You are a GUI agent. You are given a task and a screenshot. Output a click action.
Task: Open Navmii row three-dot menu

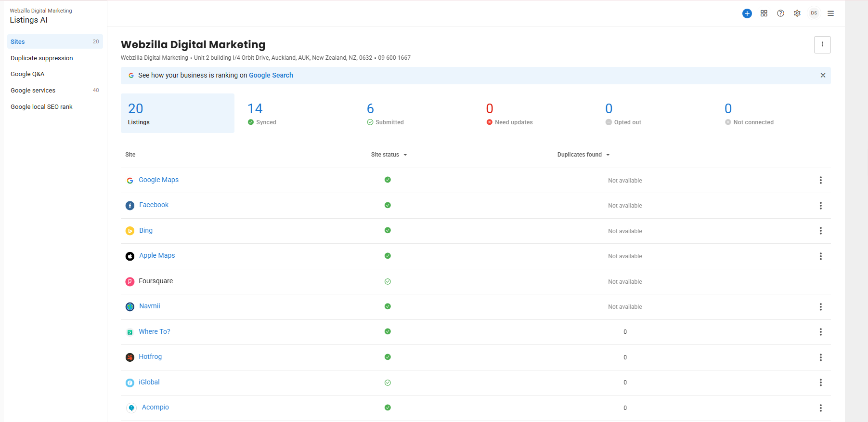(821, 307)
